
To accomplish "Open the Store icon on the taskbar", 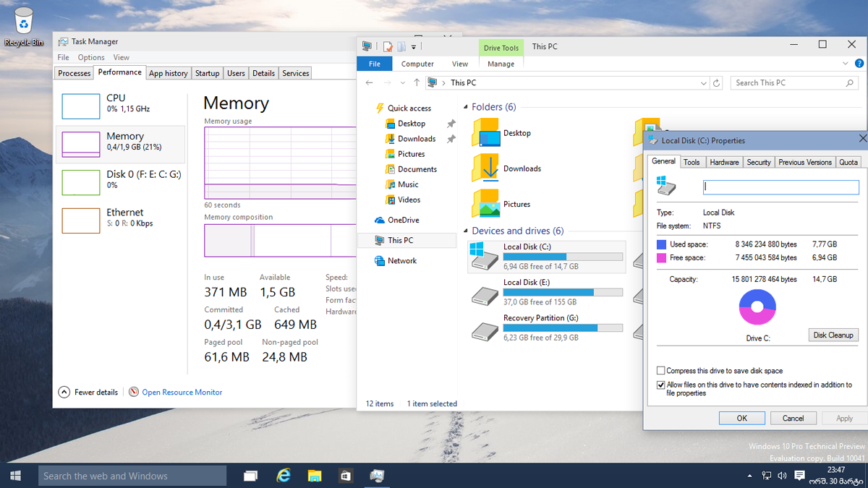I will click(x=346, y=475).
